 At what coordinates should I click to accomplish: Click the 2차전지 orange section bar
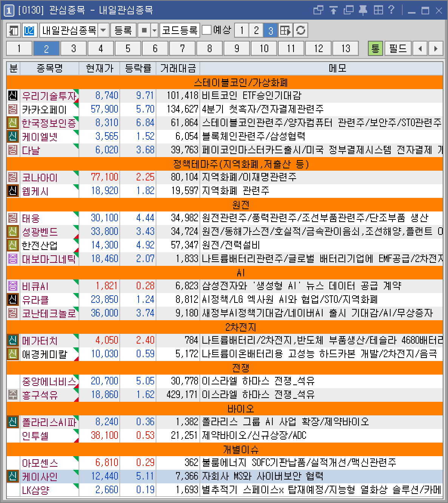click(225, 327)
